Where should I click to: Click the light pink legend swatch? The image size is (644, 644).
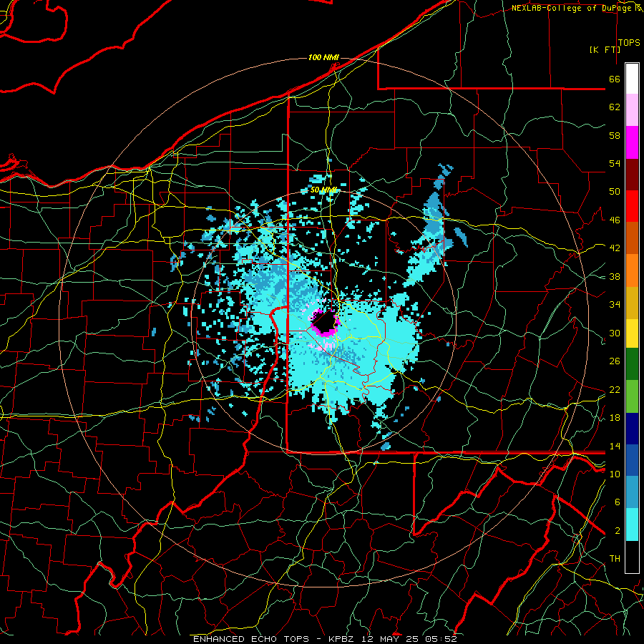coord(632,110)
